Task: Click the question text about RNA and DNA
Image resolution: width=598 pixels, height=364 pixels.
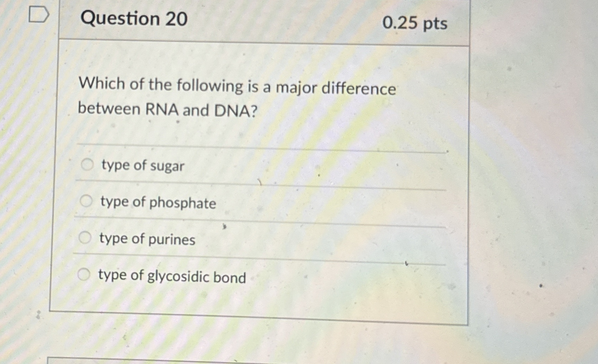Action: 236,99
